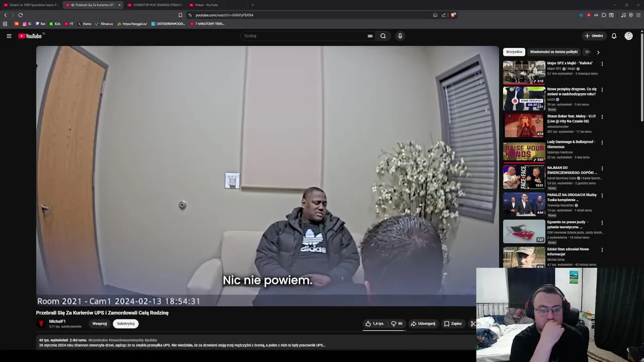Open the Kick bookmark
The height and width of the screenshot is (362, 644).
55,24
